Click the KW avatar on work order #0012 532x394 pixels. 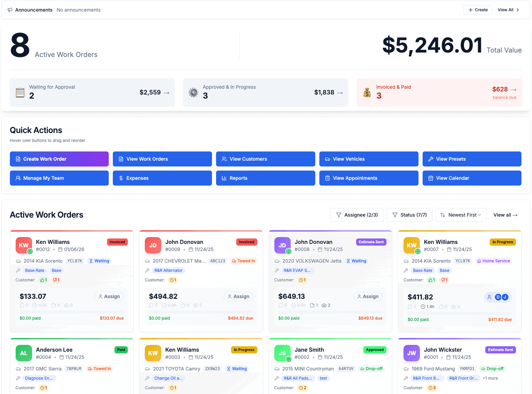(24, 245)
